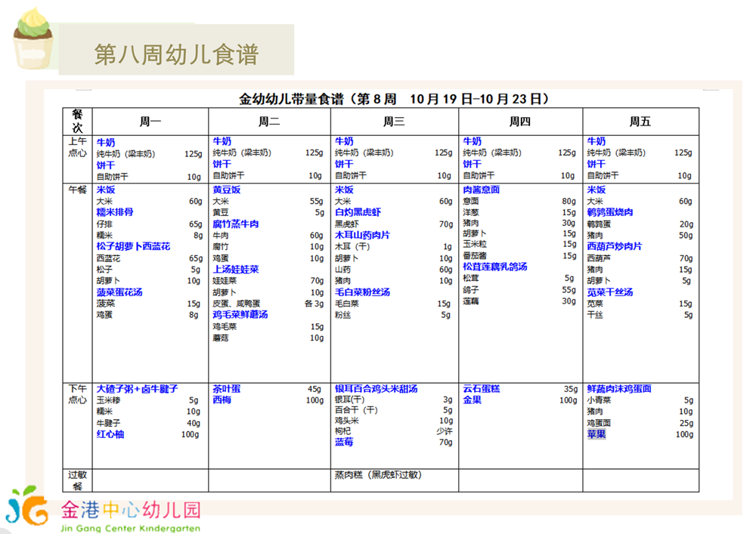Click the dish name 糯米排骨
The width and height of the screenshot is (756, 534).
pyautogui.click(x=115, y=212)
